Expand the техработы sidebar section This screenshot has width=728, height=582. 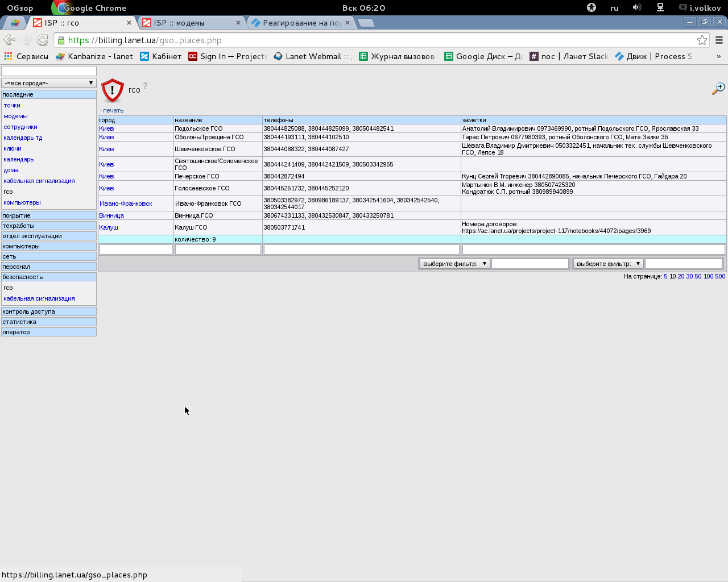pyautogui.click(x=49, y=226)
